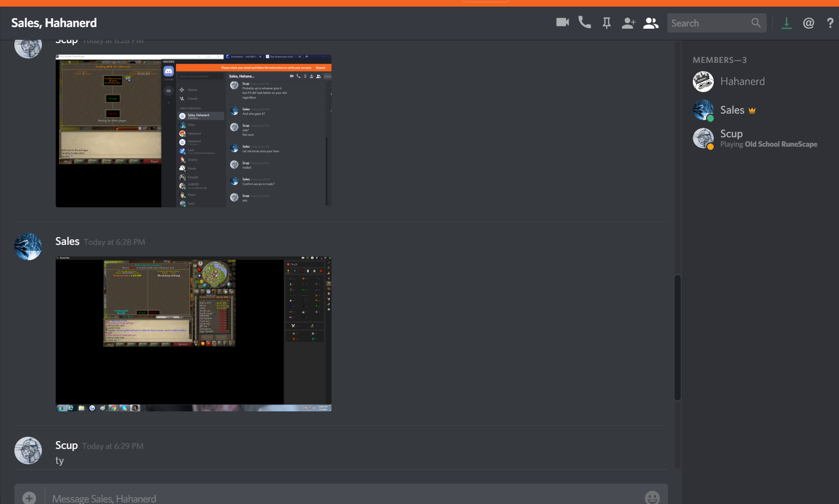Click Sales' avatar in the chat
Screen dimensions: 839x504
[28, 246]
